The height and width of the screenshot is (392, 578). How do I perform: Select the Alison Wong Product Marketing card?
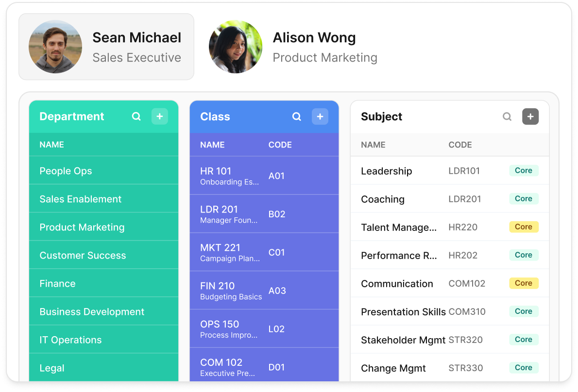tap(293, 47)
